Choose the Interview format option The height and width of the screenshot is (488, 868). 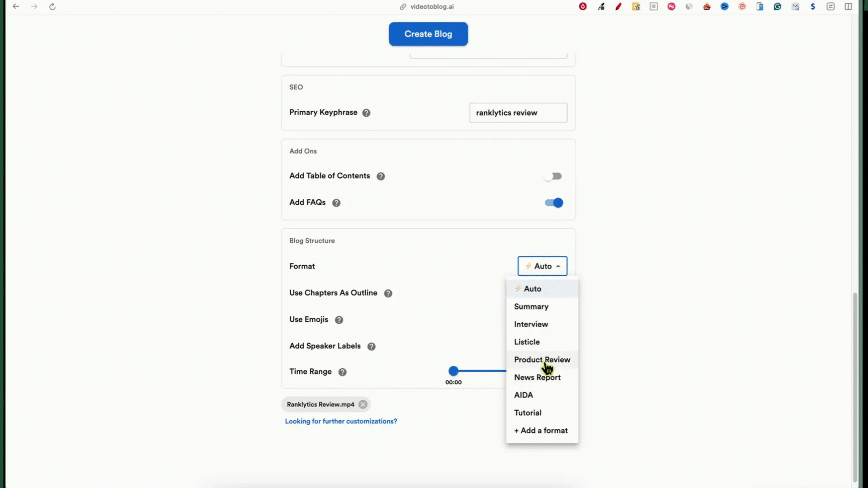coord(542,324)
